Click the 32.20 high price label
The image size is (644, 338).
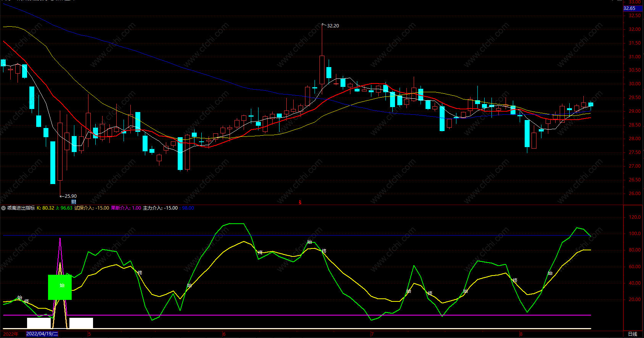coord(333,26)
